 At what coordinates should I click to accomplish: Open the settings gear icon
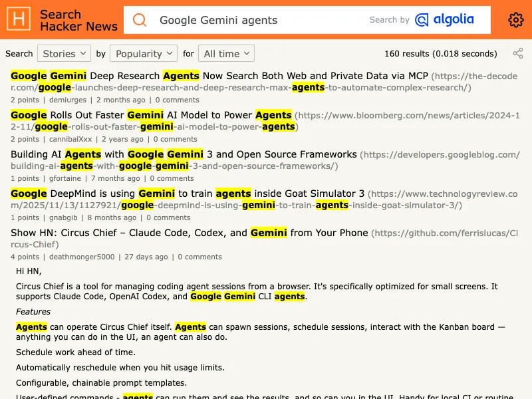coord(516,20)
